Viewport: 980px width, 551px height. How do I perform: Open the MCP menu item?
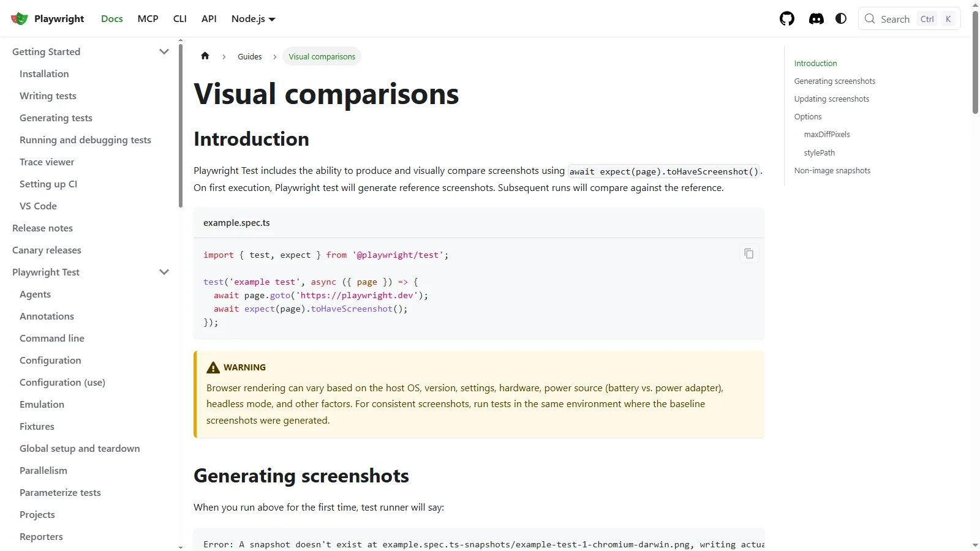coord(148,19)
